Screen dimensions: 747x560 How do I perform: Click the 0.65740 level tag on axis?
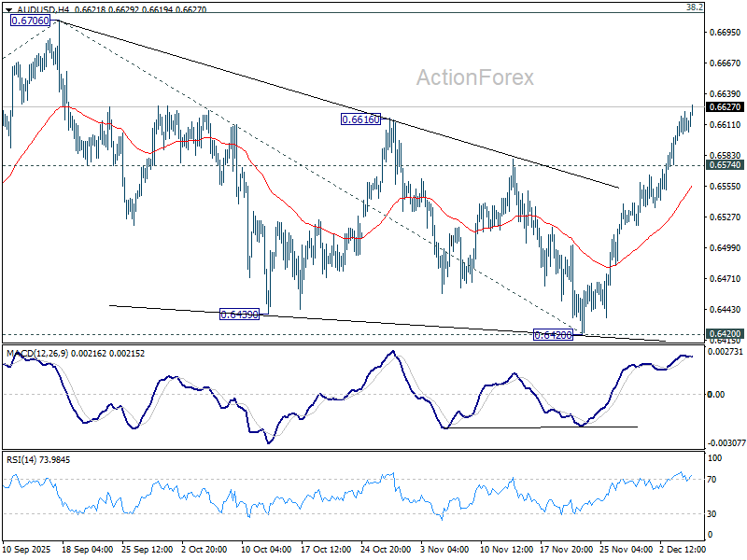click(x=726, y=165)
